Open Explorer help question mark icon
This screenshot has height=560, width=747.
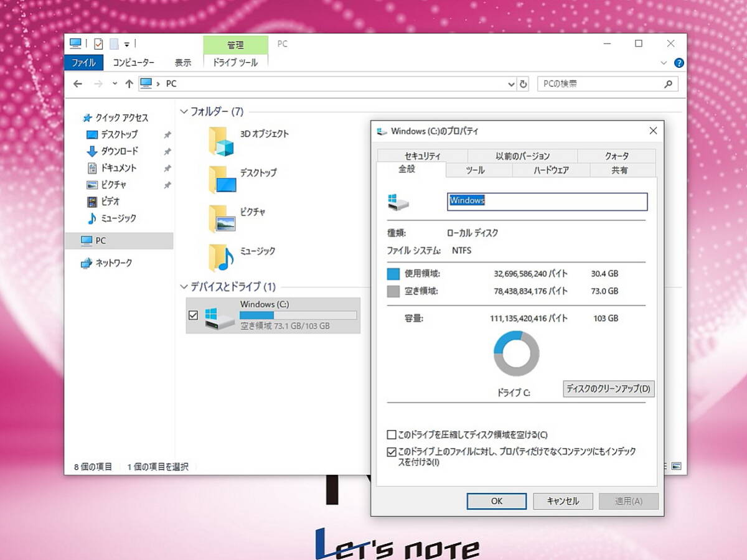tap(679, 63)
